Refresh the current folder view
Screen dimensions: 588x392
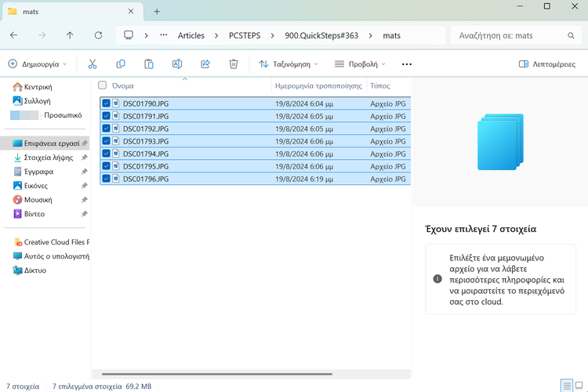(98, 35)
